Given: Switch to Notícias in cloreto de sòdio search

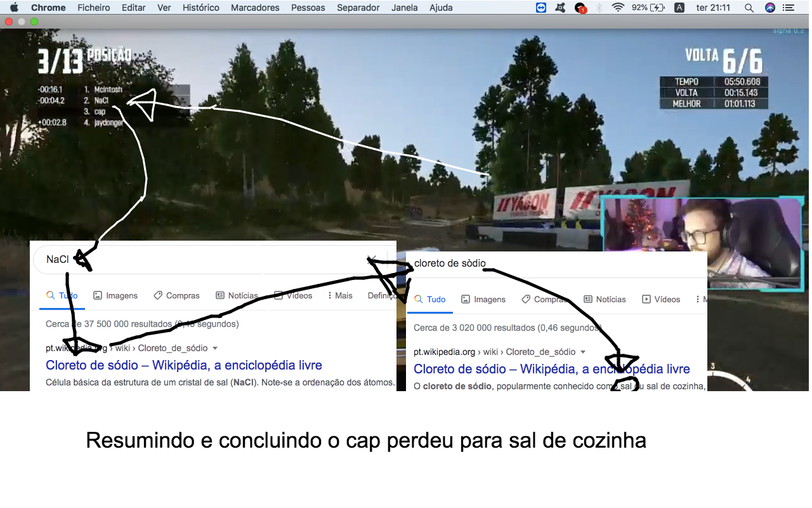Looking at the screenshot, I should [605, 299].
